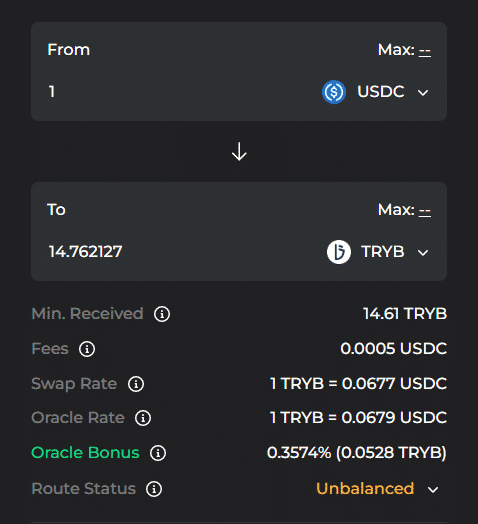This screenshot has width=478, height=524.
Task: Click the info icon beside Min. Received
Action: point(162,314)
